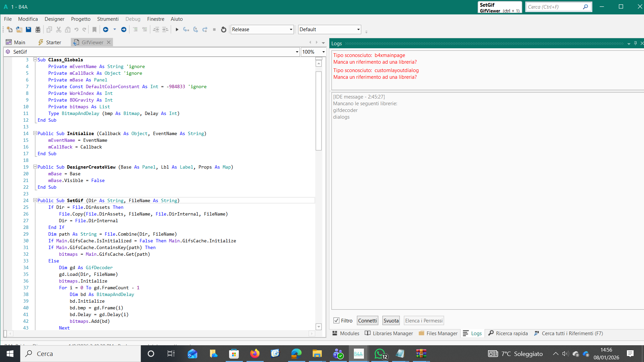The height and width of the screenshot is (362, 644).
Task: Click the gift box export icon
Action: click(38, 29)
